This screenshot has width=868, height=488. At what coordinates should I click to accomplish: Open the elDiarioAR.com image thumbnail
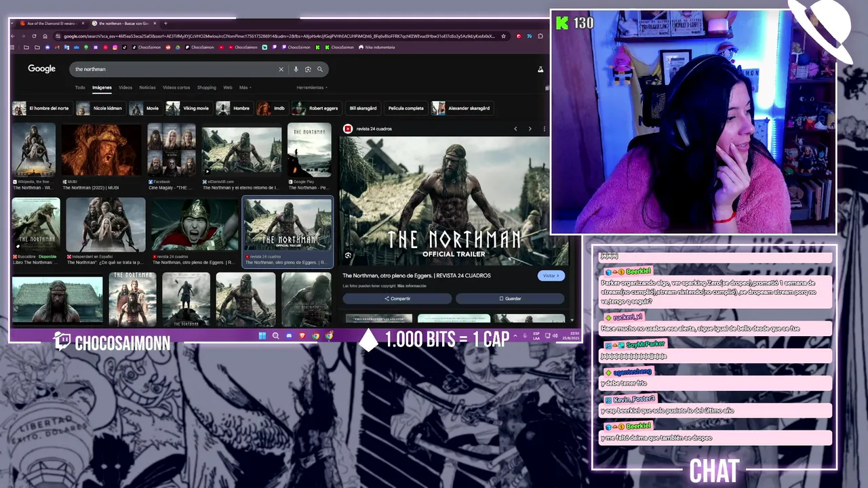click(241, 150)
